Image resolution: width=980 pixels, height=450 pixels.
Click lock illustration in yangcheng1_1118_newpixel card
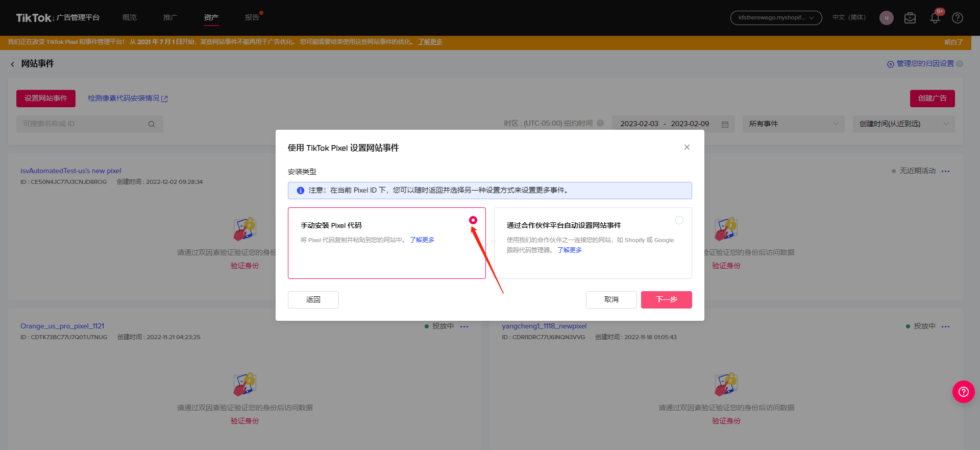[x=726, y=385]
